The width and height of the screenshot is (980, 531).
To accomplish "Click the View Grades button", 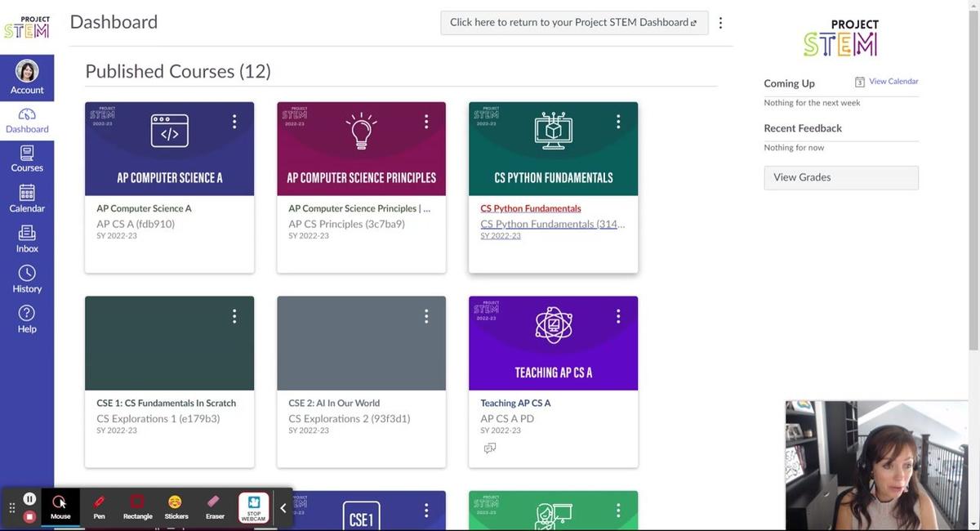I will point(841,177).
